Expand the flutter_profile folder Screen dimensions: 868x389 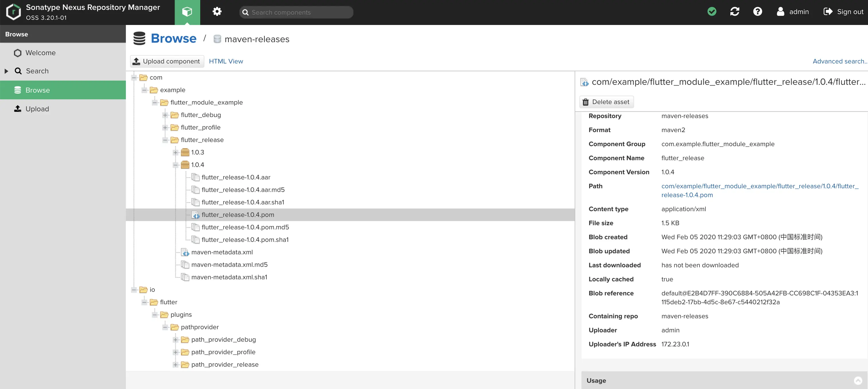165,127
